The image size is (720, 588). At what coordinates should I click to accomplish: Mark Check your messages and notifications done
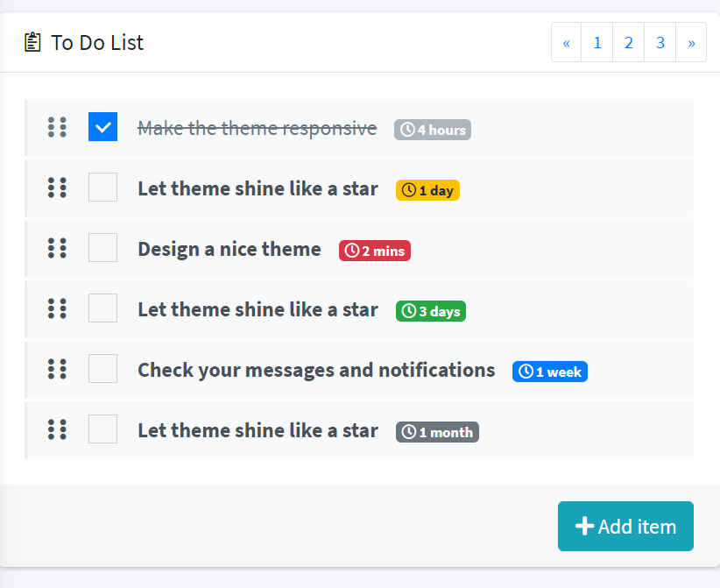pos(102,368)
